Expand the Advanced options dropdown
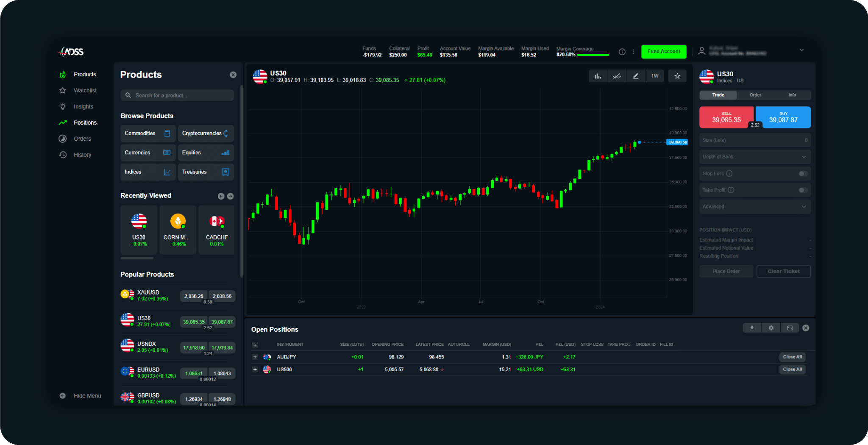 754,207
